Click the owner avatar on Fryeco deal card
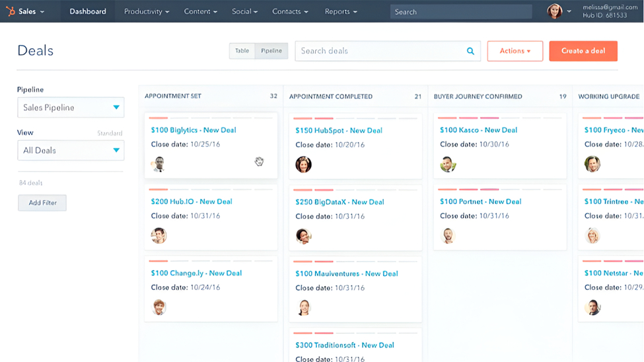Image resolution: width=644 pixels, height=362 pixels. point(592,164)
